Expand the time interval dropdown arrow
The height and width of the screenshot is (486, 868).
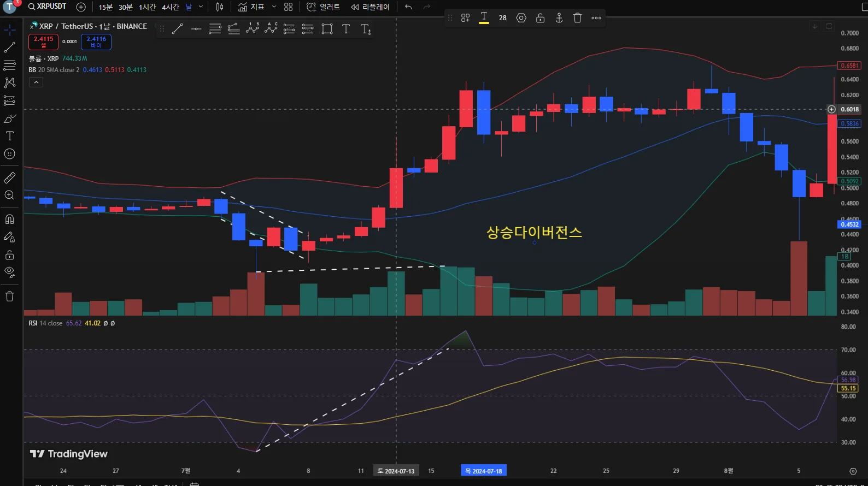[x=201, y=7]
